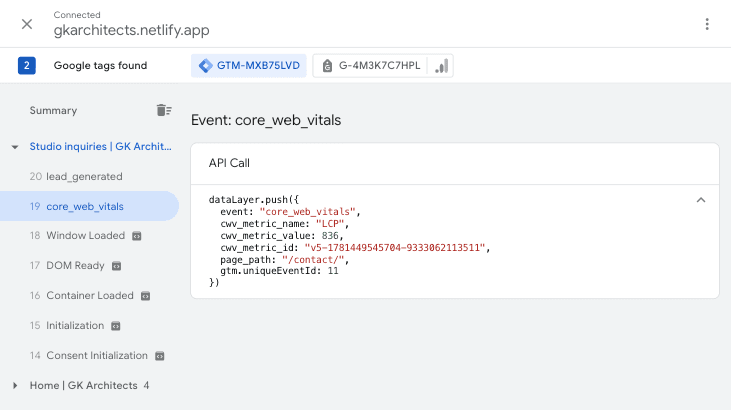Select the Home | GK Architects page
This screenshot has width=731, height=410.
click(x=83, y=385)
